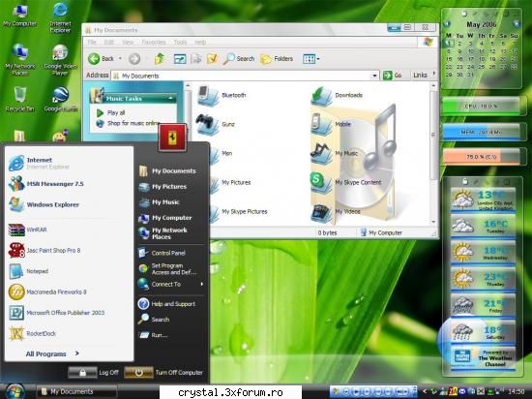
Task: Collapse the Music Tasks panel
Action: [x=171, y=98]
